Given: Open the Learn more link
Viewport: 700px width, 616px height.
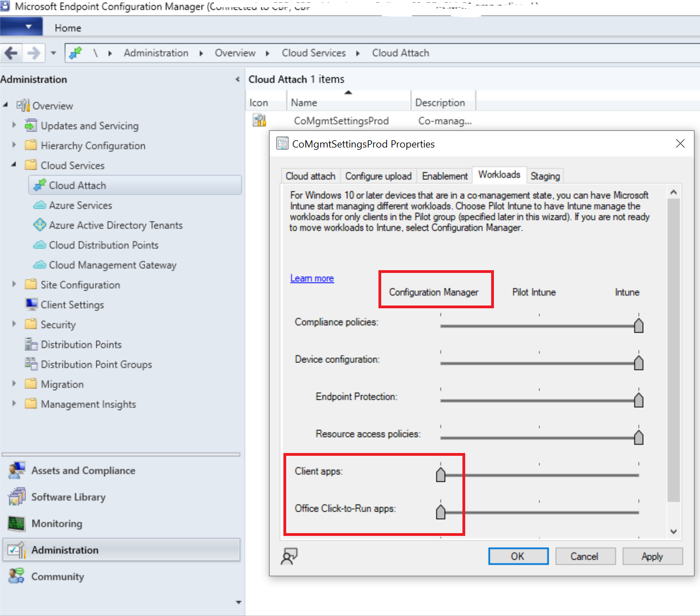Looking at the screenshot, I should [x=312, y=278].
